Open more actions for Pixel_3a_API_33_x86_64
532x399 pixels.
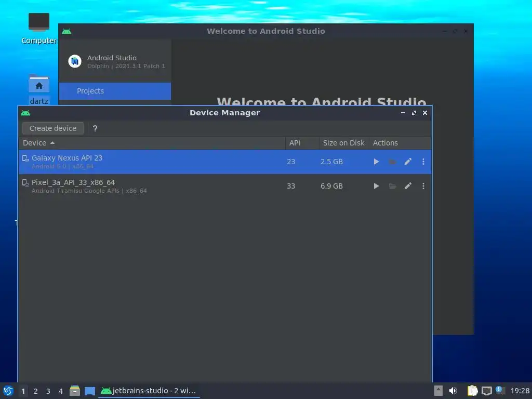423,186
